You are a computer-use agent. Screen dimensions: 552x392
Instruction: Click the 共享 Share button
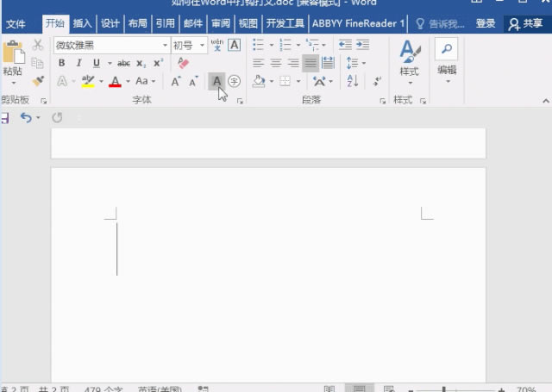tap(525, 23)
